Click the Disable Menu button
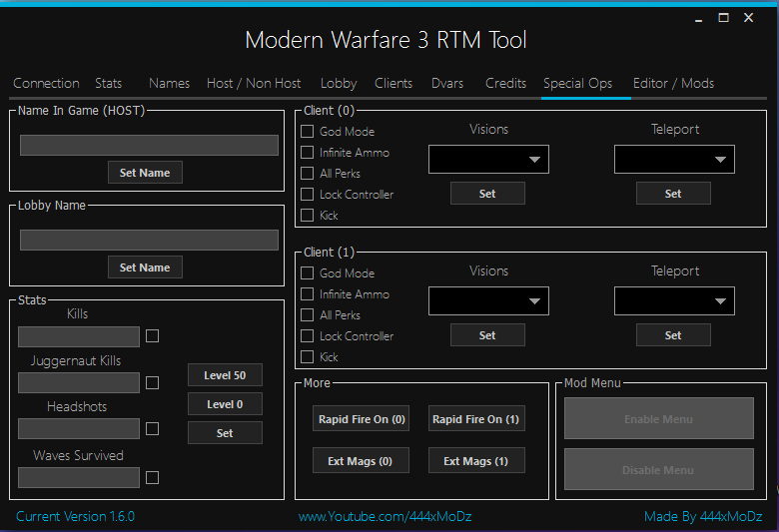Screen dimensions: 779x532 point(659,469)
